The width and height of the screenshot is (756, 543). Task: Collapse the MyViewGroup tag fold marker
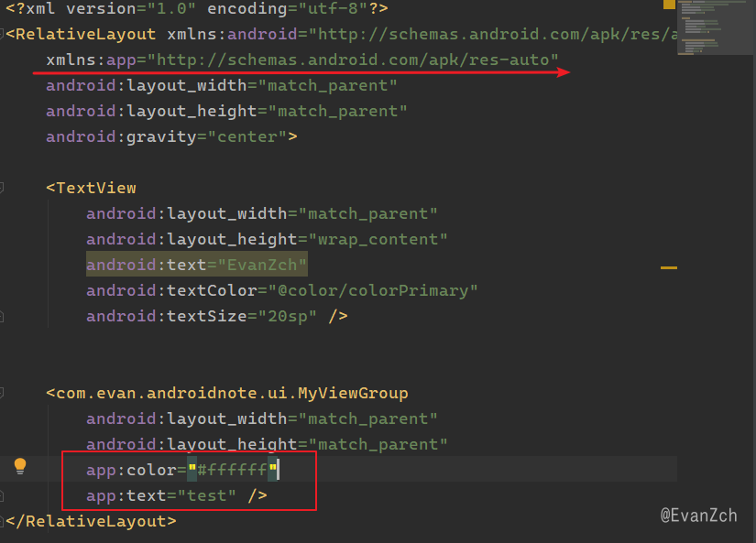(x=2, y=393)
